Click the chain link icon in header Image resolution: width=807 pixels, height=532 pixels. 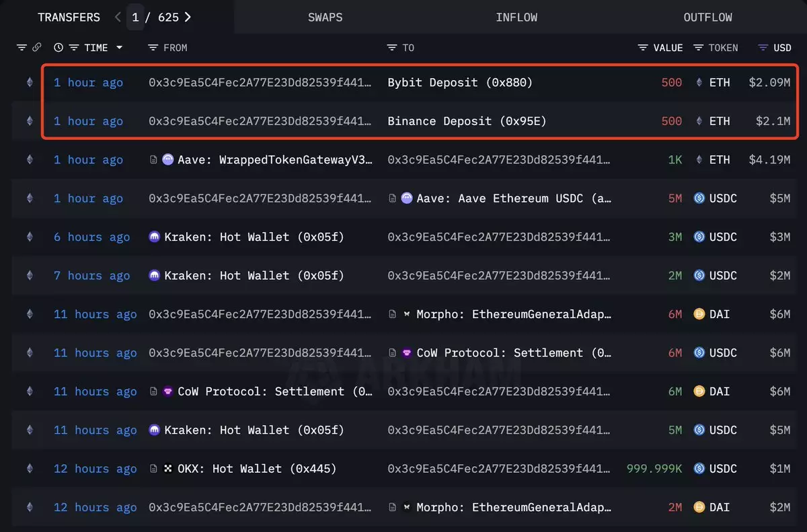point(36,48)
